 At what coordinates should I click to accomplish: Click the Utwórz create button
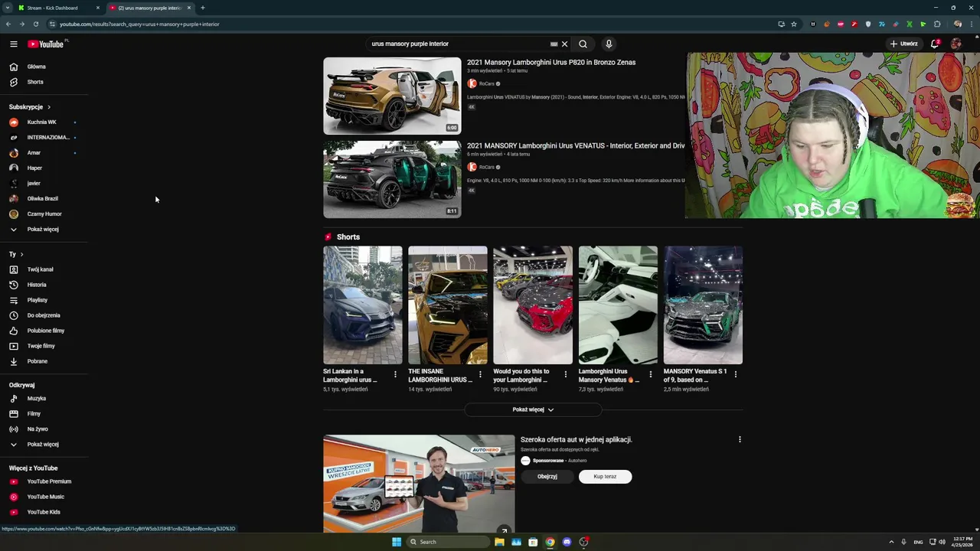tap(904, 44)
